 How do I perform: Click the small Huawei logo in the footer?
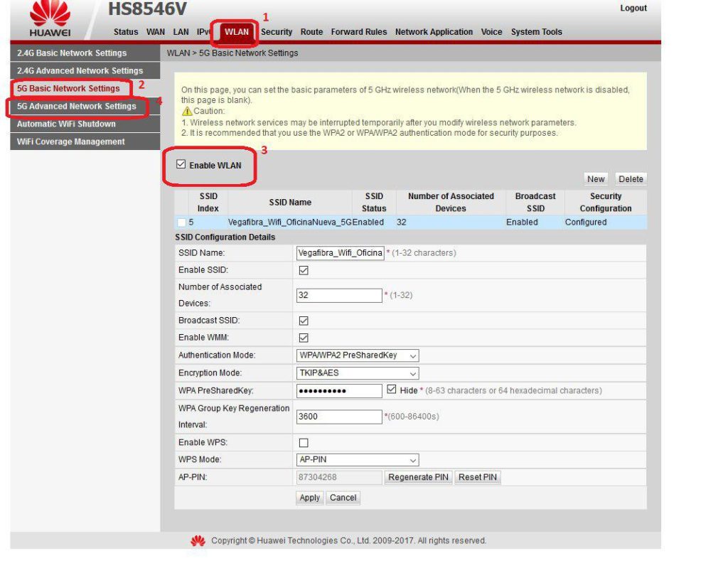198,540
